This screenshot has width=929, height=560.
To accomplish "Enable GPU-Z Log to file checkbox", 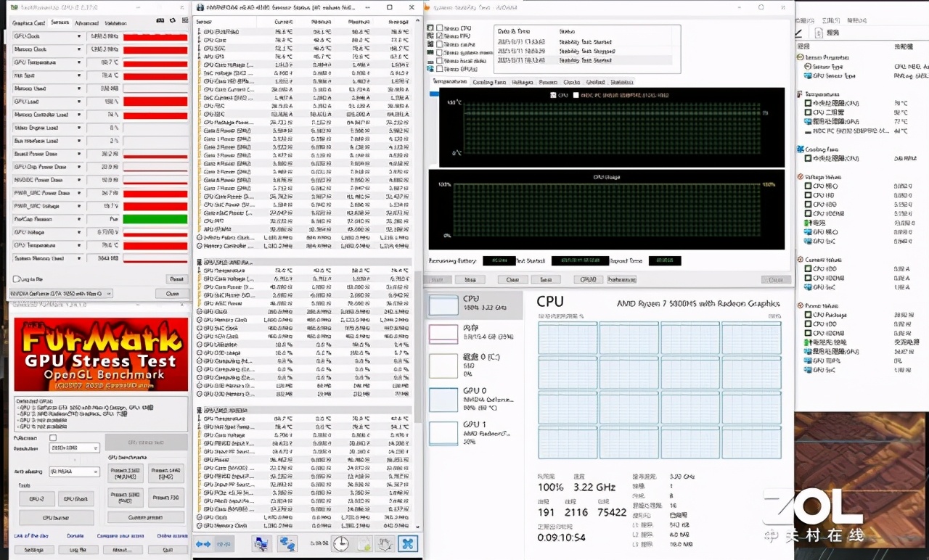I will tap(17, 279).
